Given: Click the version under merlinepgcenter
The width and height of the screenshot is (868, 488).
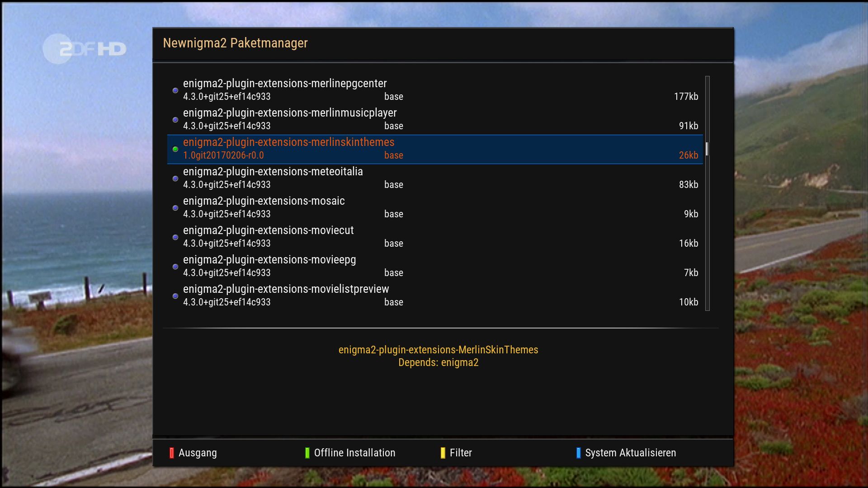Looking at the screenshot, I should click(x=227, y=97).
